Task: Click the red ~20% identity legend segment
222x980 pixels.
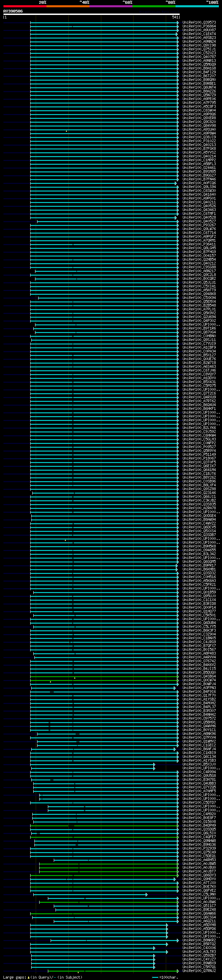Action: 25,6
